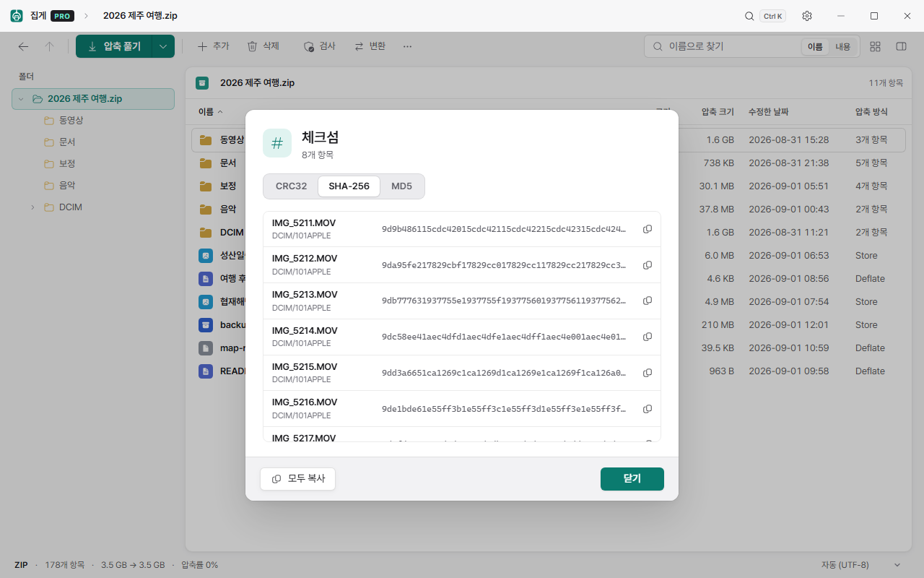The image size is (924, 578).
Task: Copy the hash for IMG_5216.MOV
Action: click(648, 409)
